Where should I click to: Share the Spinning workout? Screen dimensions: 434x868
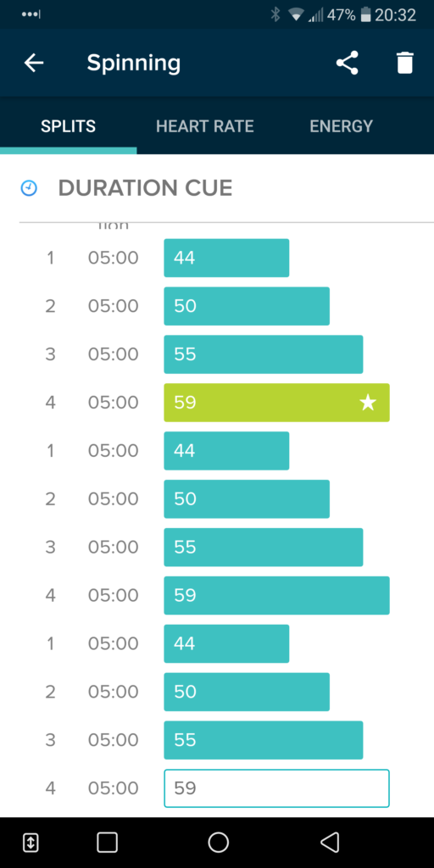point(347,63)
